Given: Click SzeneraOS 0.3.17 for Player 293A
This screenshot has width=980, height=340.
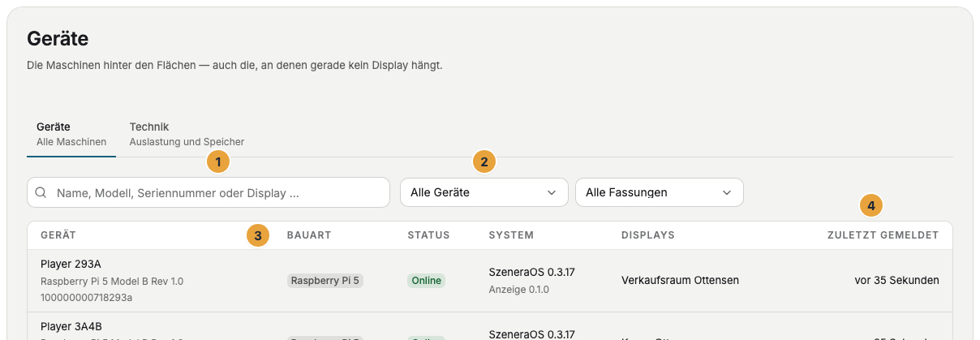Looking at the screenshot, I should (531, 272).
